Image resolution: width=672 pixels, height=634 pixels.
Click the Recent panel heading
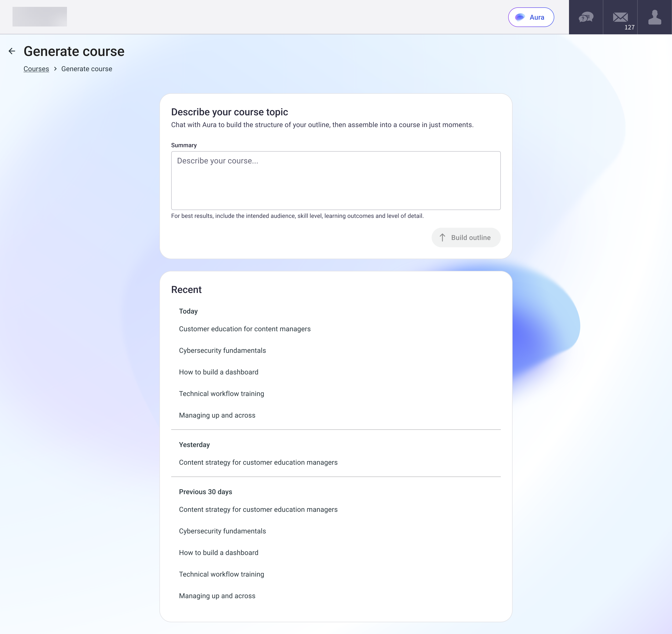[186, 290]
